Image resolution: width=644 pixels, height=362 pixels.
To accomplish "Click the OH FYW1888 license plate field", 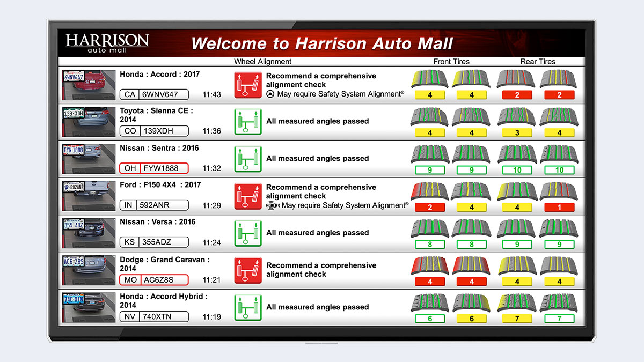I will pyautogui.click(x=154, y=168).
